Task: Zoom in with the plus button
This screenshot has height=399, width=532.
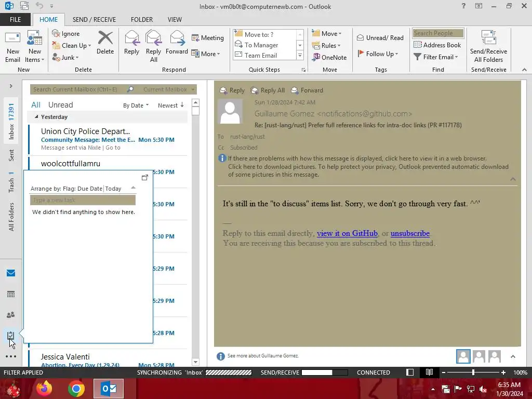Action: click(503, 372)
